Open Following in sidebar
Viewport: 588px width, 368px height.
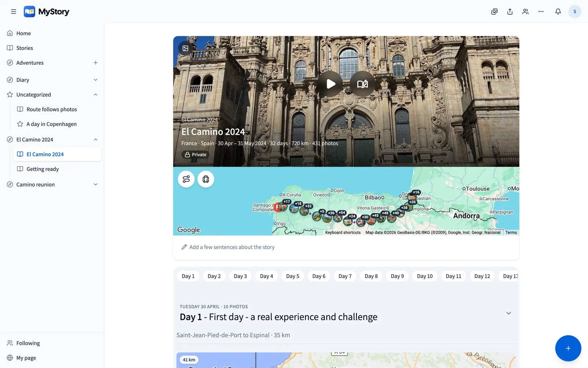[x=52, y=343]
